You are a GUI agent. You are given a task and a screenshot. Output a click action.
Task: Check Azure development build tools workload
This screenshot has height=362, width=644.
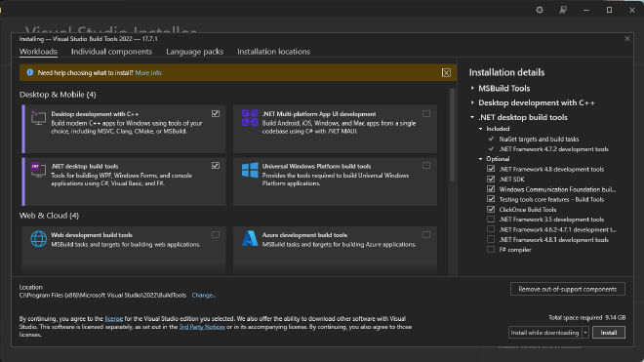coord(426,234)
